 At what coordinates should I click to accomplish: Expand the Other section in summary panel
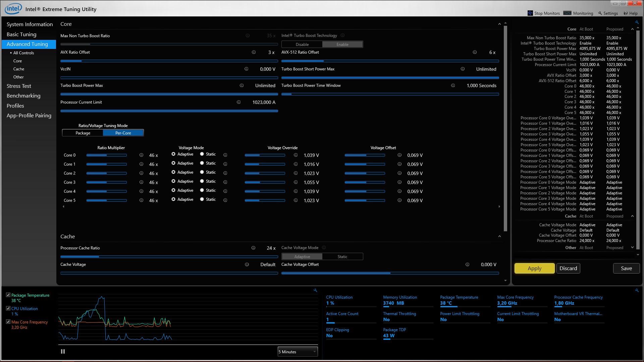(632, 248)
